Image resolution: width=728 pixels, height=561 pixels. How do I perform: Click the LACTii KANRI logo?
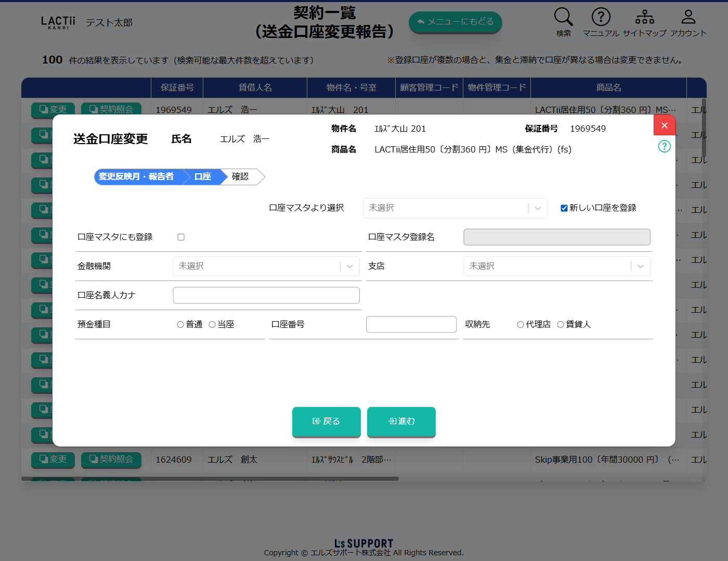tap(58, 22)
